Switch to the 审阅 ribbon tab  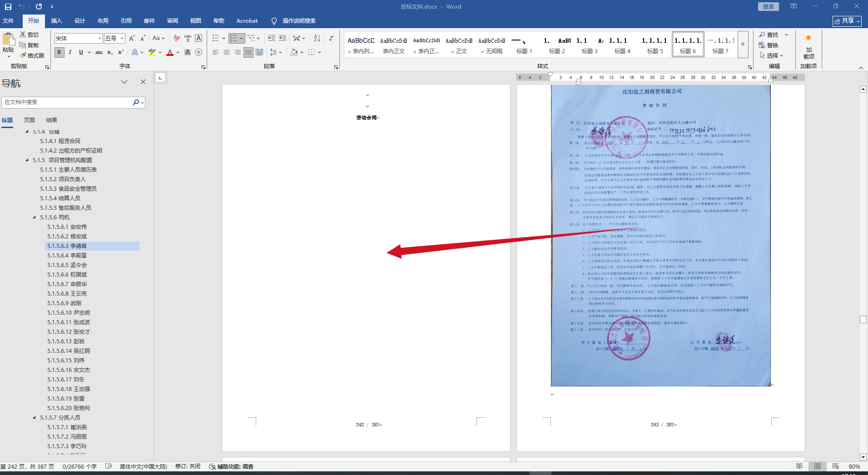point(173,21)
